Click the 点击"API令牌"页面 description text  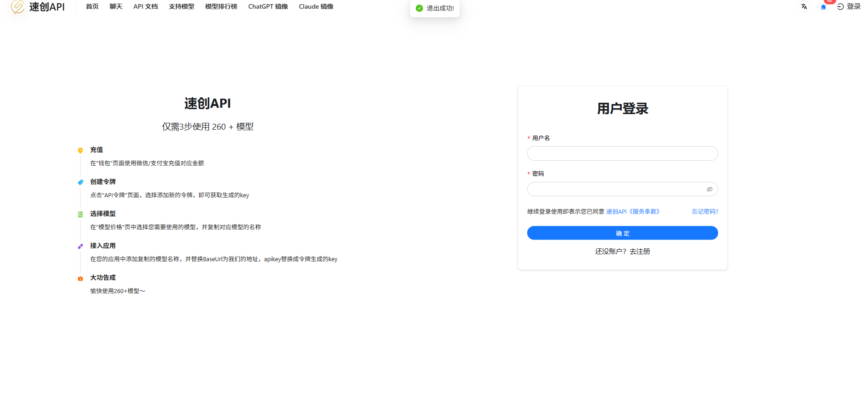pos(169,195)
